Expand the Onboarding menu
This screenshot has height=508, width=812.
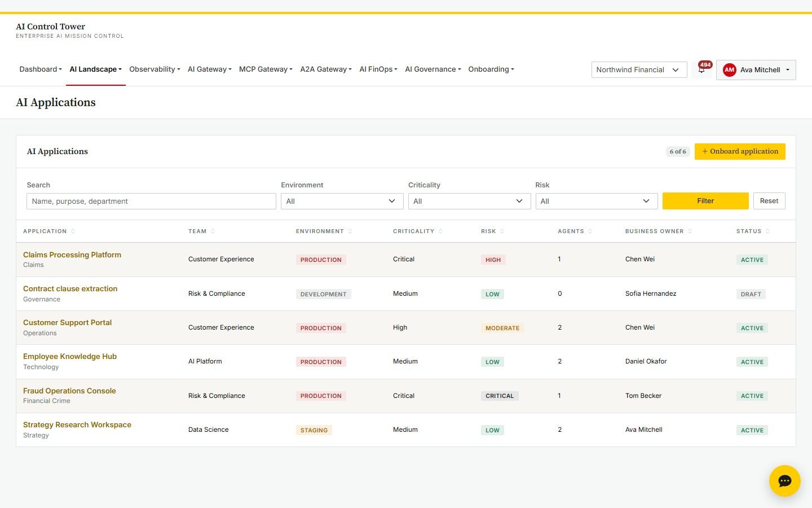point(491,69)
